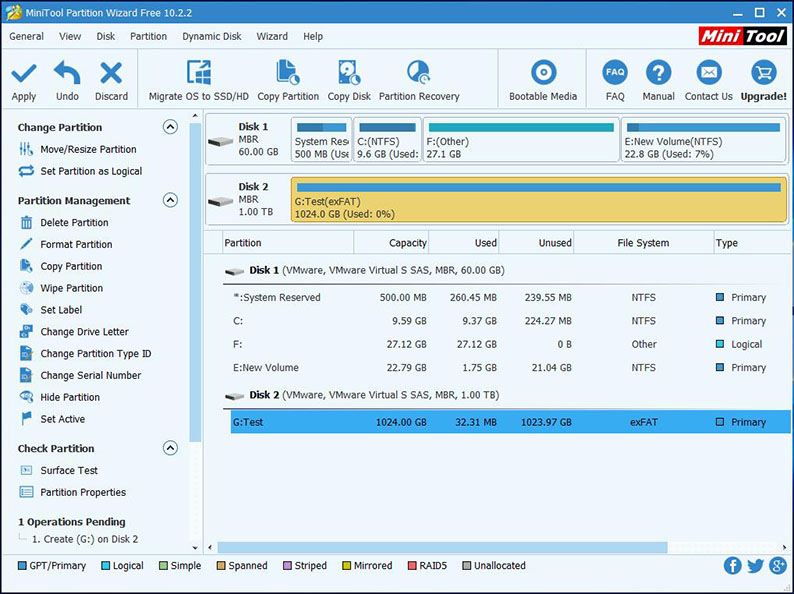Select the F:(Other) partition block
Viewport: 794px width, 594px height.
521,140
